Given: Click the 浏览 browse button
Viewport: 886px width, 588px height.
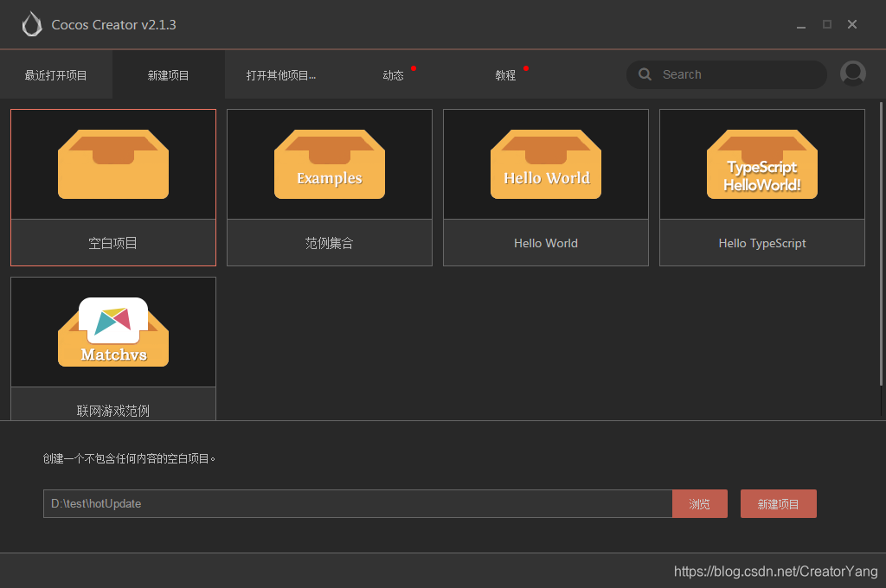Looking at the screenshot, I should coord(699,504).
